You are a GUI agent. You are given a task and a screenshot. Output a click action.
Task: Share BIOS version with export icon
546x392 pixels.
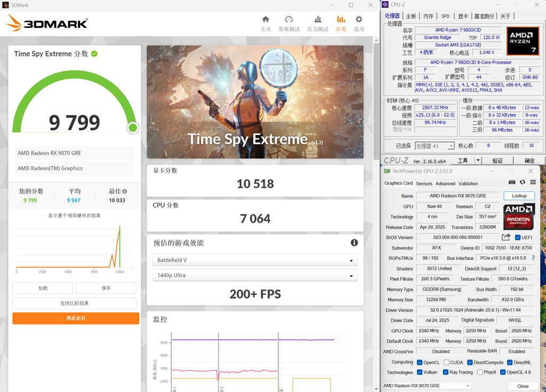click(x=506, y=237)
